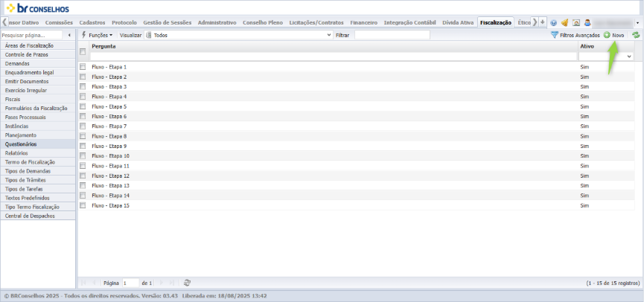Click the user profile avatar icon
This screenshot has height=302, width=644.
[587, 23]
